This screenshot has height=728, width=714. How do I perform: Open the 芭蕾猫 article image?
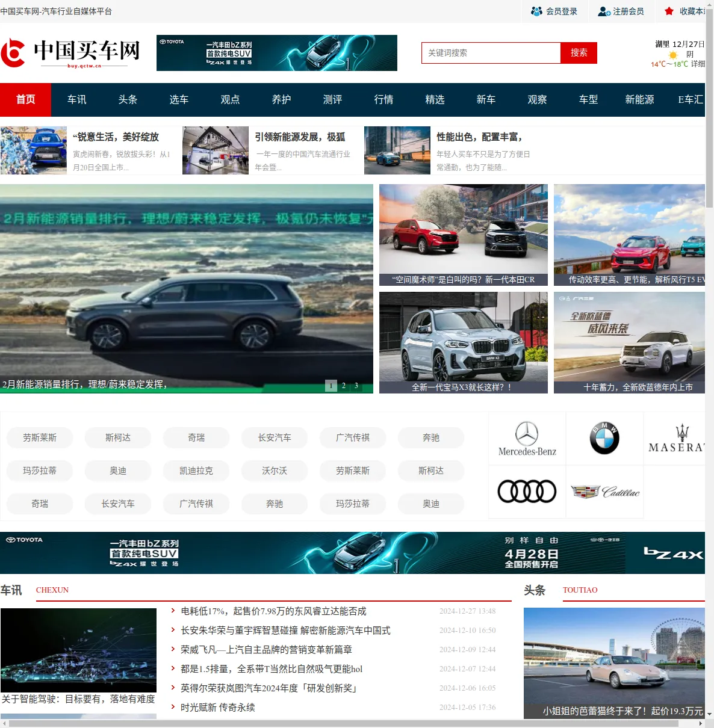(x=614, y=663)
